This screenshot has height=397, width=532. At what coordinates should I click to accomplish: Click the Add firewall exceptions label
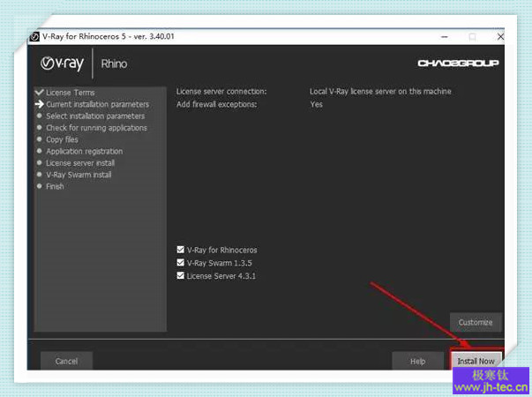(216, 104)
